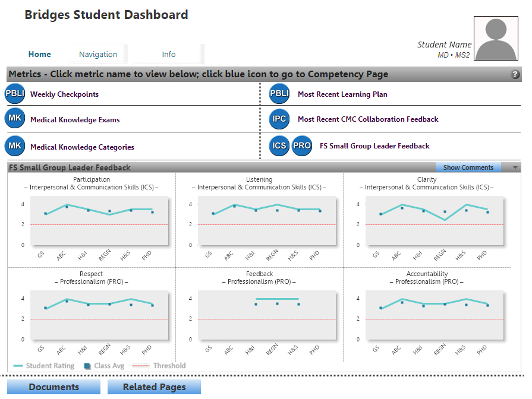Click the Student Rating legend entry

click(x=44, y=366)
